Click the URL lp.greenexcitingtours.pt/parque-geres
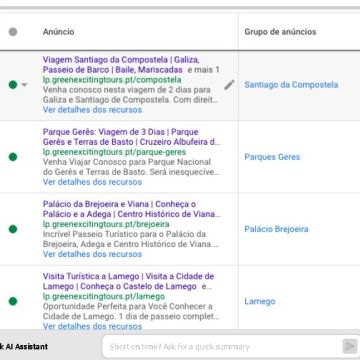The width and height of the screenshot is (360, 360). click(114, 152)
